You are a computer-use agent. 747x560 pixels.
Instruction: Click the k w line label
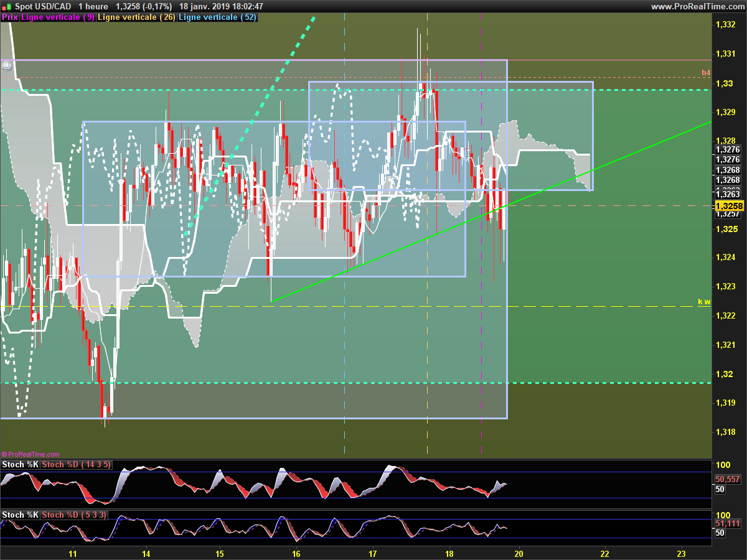pos(704,302)
